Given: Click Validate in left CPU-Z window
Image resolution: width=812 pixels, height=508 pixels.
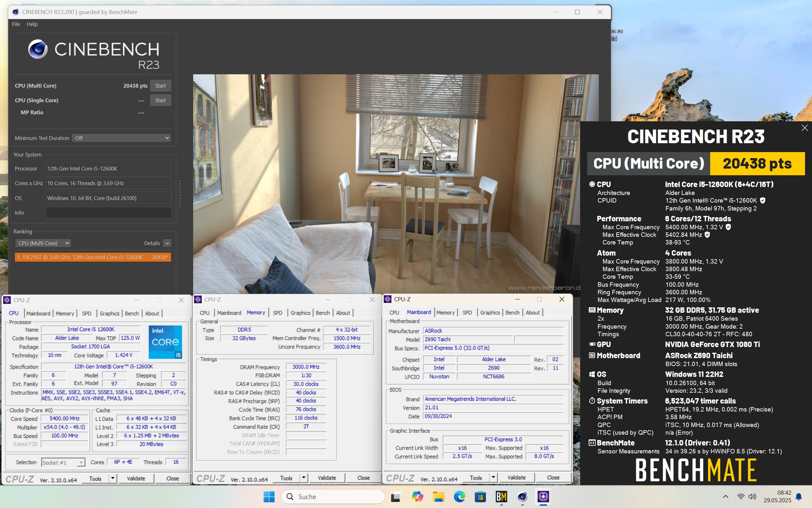Looking at the screenshot, I should coord(136,478).
